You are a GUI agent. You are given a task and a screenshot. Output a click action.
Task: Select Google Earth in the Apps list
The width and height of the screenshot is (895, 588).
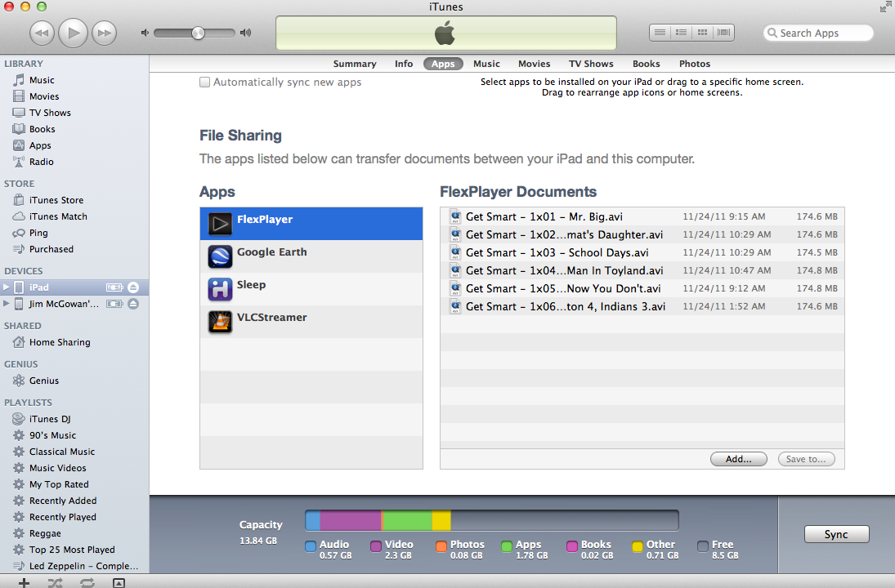pyautogui.click(x=311, y=256)
